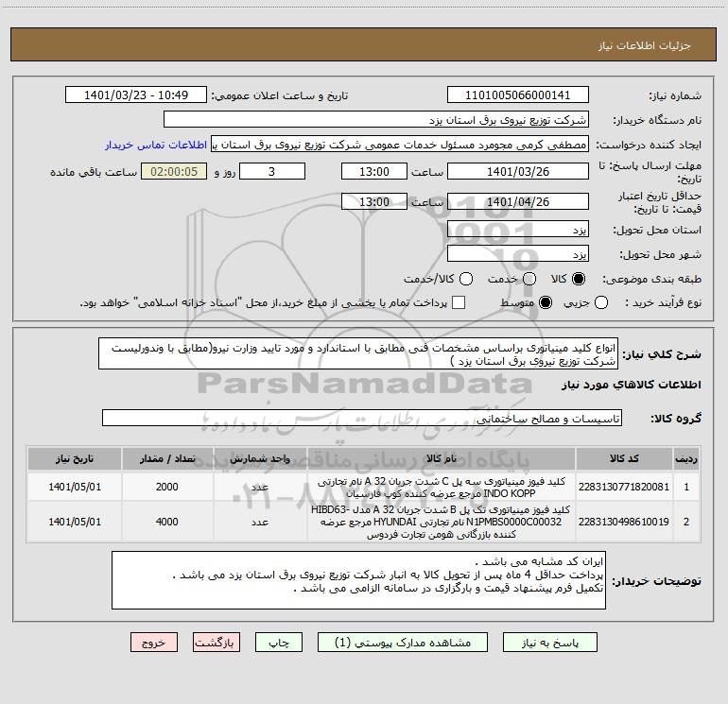Image resolution: width=728 pixels, height=704 pixels.
Task: Click the need date cell in row 1
Action: pos(75,487)
